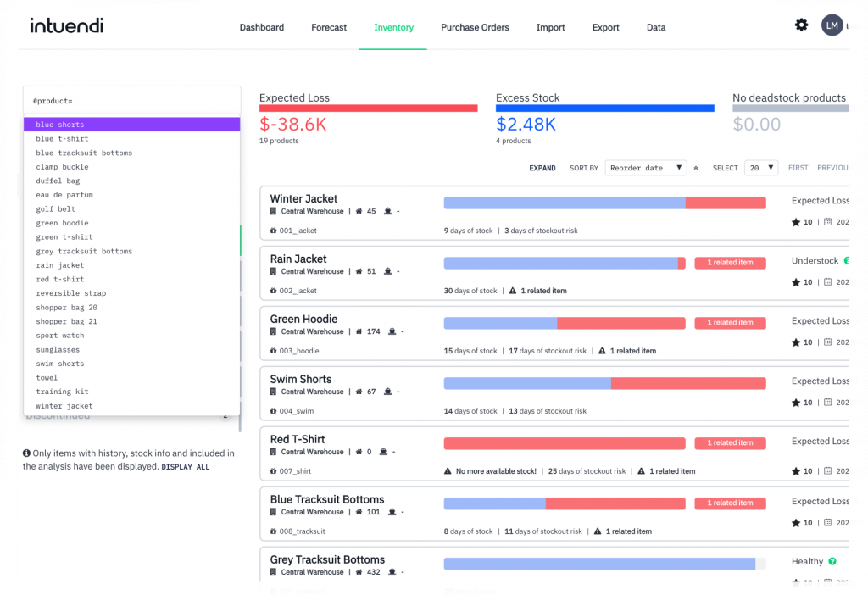The width and height of the screenshot is (868, 606).
Task: Choose 'shopper bag 21' from the list
Action: tap(131, 321)
